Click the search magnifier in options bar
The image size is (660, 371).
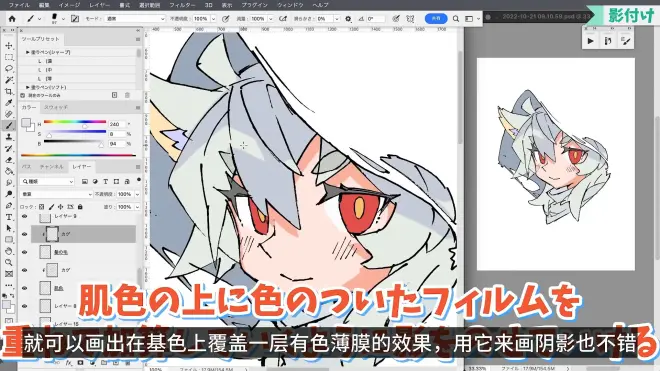[x=456, y=19]
